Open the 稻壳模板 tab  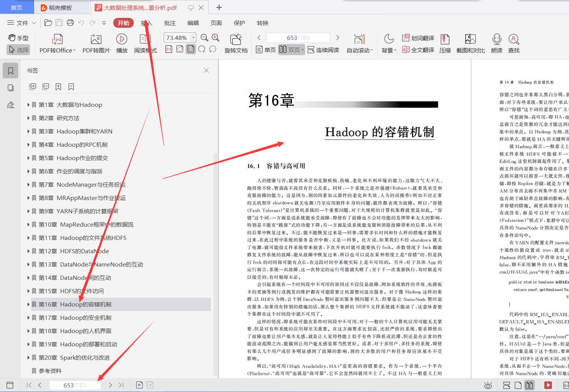coord(62,8)
